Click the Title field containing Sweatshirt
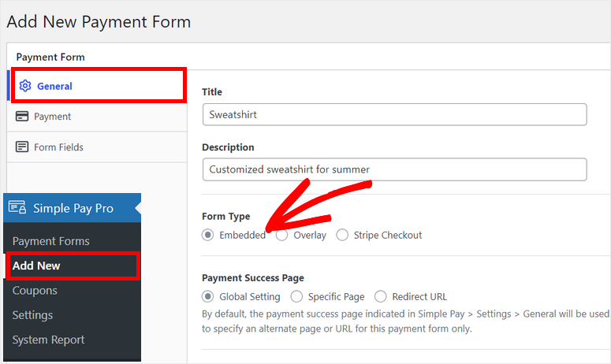Image resolution: width=611 pixels, height=364 pixels. 394,114
